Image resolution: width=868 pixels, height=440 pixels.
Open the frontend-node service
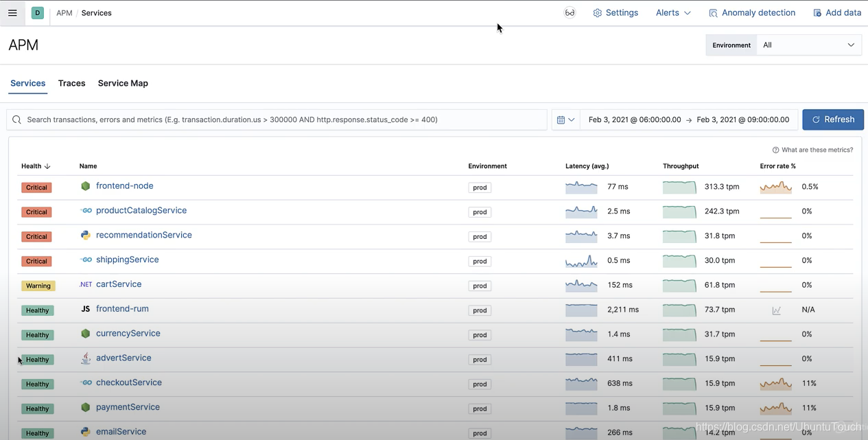tap(124, 186)
